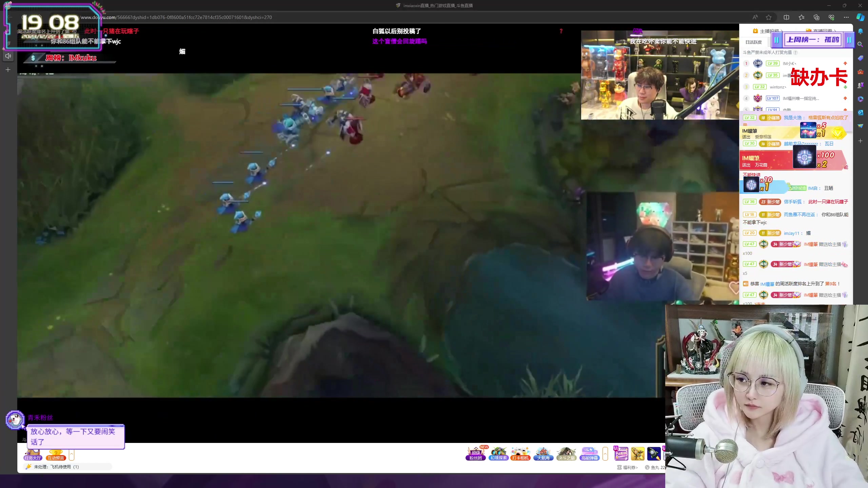Open the 互动预言 trophy icon
Image resolution: width=868 pixels, height=488 pixels.
[56, 454]
